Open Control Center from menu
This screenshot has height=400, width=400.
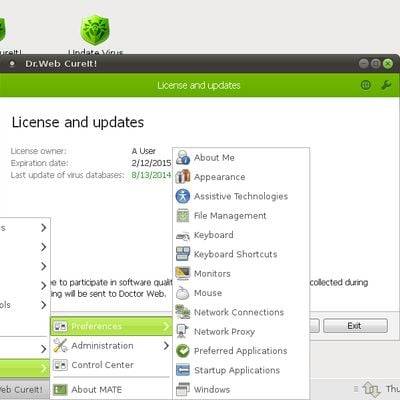[111, 365]
